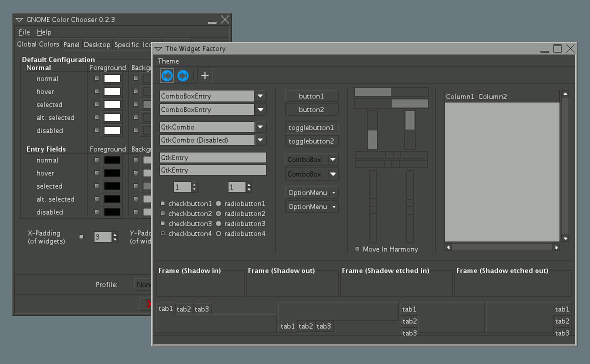Select radiobutton1
Viewport: 590px width, 364px height.
pyautogui.click(x=218, y=203)
